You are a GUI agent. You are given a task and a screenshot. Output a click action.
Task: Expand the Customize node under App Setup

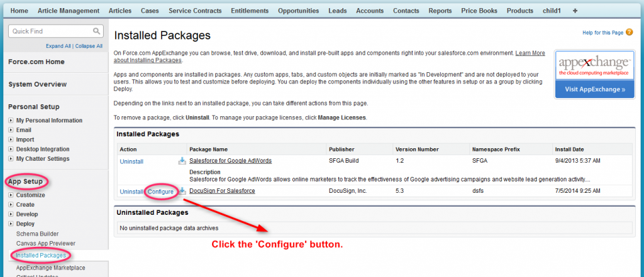(x=11, y=195)
